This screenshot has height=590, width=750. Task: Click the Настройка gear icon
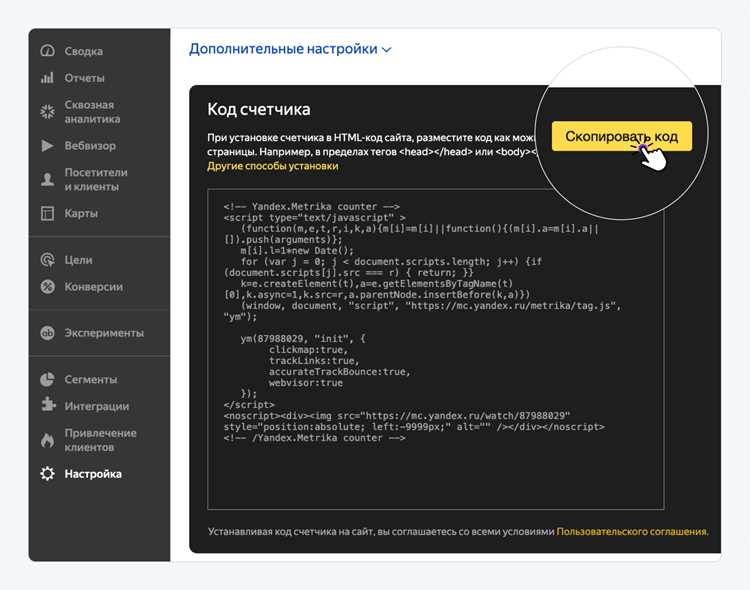tap(47, 474)
